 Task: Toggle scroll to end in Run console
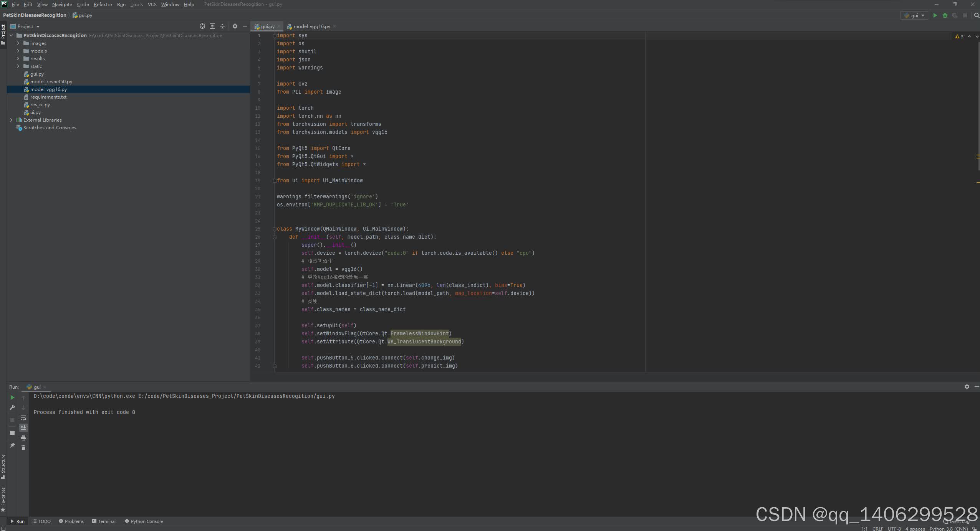[x=23, y=427]
